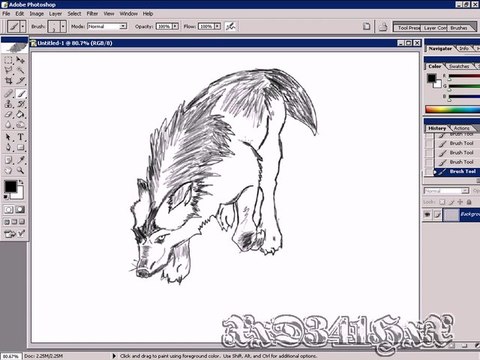Screen dimensions: 480x360
Task: Toggle Lock position cross icon
Action: tap(460, 202)
